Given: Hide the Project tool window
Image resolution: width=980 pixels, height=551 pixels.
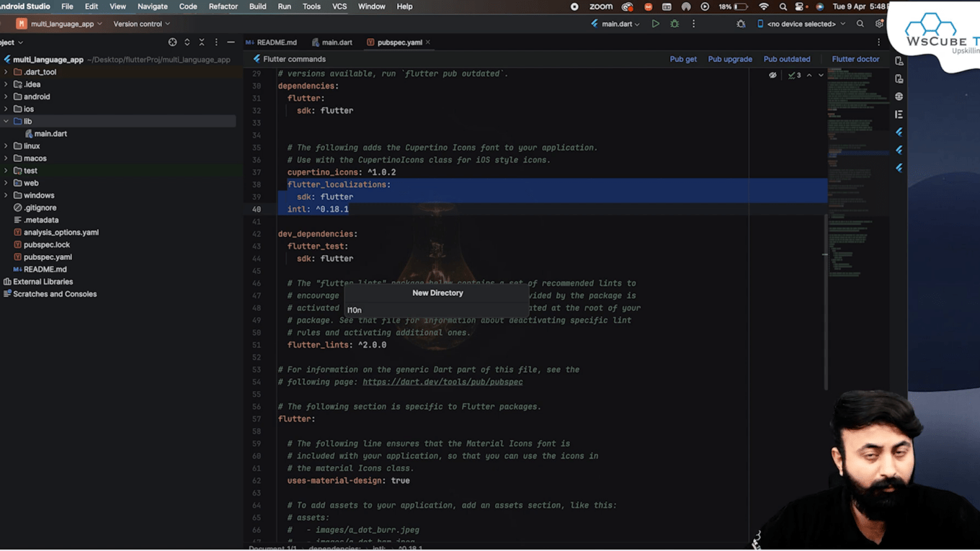Looking at the screenshot, I should click(x=231, y=42).
